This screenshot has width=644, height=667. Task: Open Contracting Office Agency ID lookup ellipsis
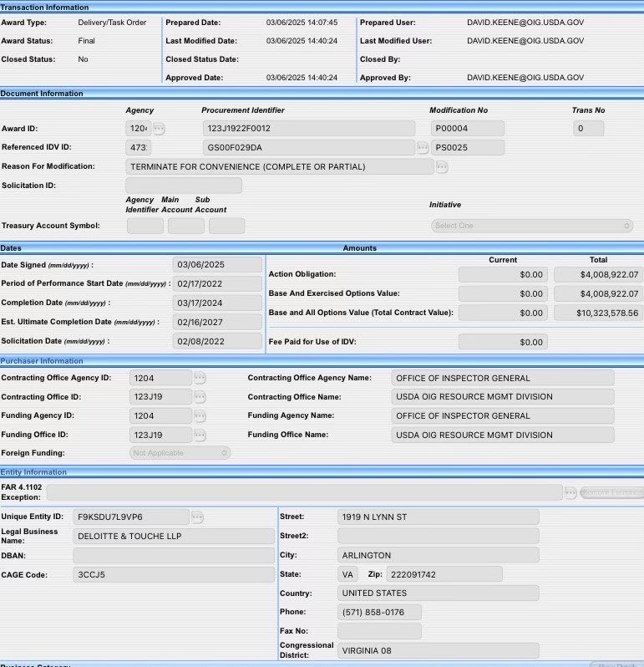click(200, 378)
